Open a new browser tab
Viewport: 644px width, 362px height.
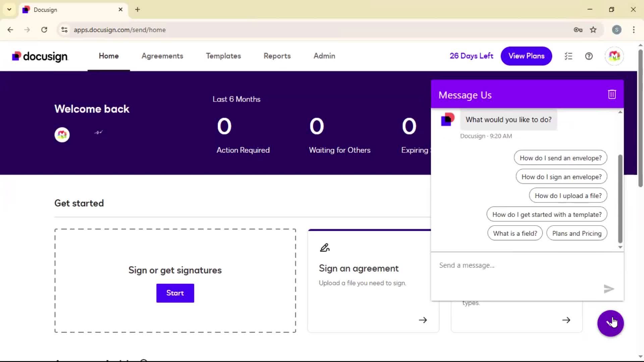coord(138,10)
